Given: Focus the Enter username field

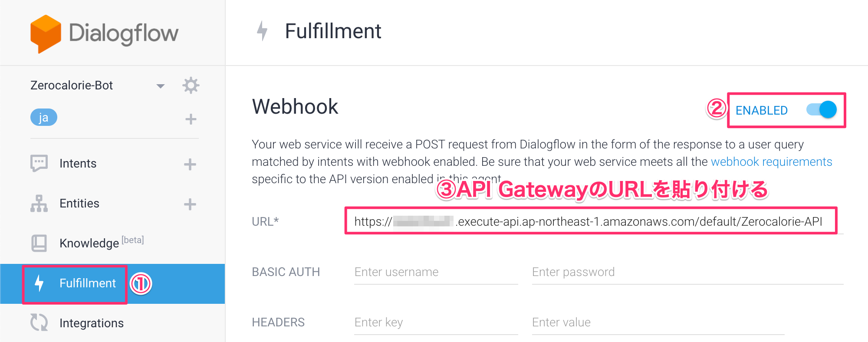Looking at the screenshot, I should click(436, 272).
